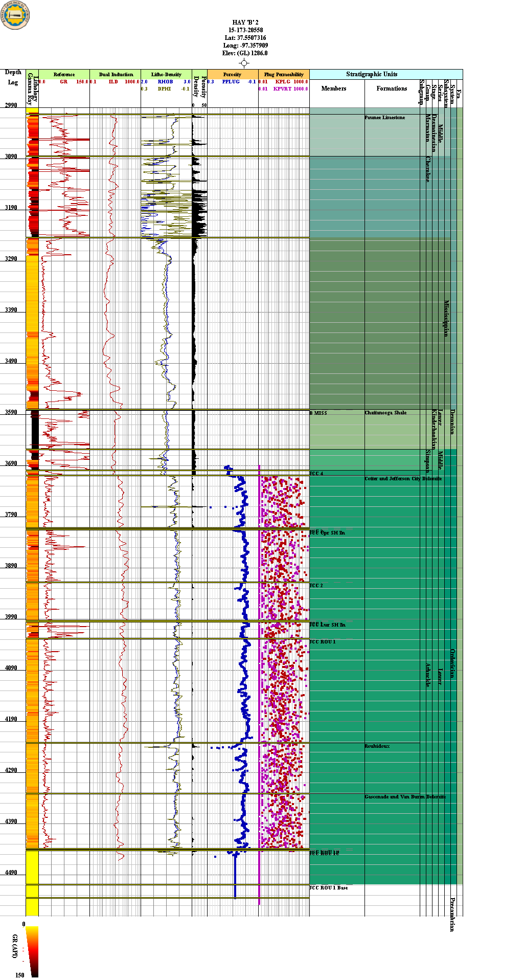Click the JCC ROU 1 member label
This screenshot has width=524, height=980.
pos(323,642)
